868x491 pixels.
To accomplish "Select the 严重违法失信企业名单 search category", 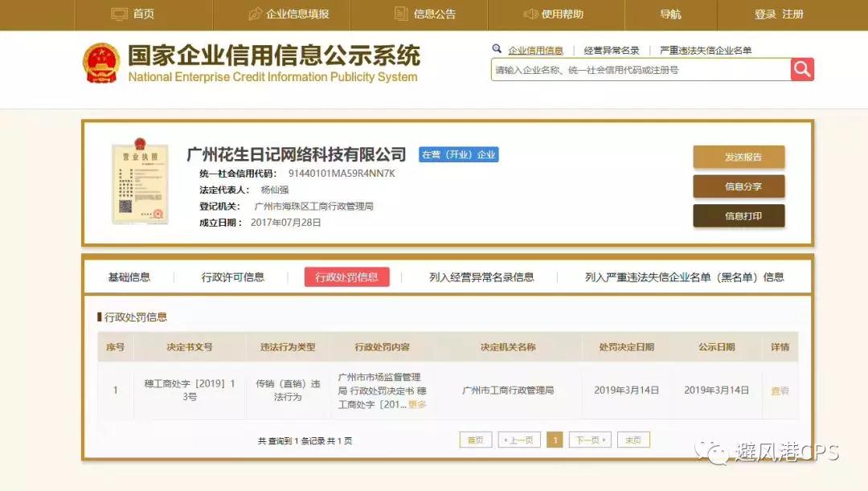I will click(x=706, y=51).
